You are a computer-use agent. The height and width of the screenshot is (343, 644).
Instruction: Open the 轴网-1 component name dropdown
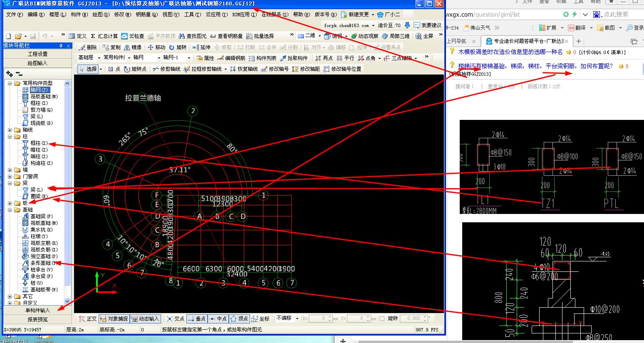(x=189, y=58)
